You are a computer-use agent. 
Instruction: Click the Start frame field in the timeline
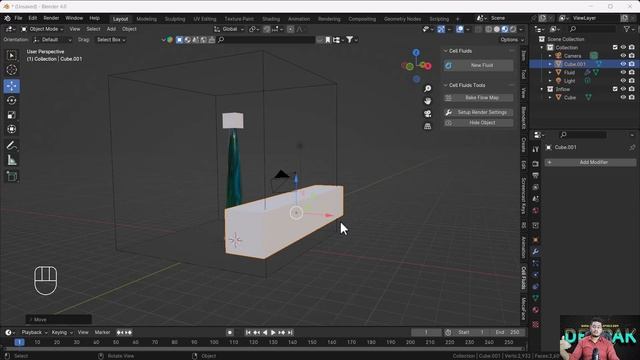click(x=471, y=333)
